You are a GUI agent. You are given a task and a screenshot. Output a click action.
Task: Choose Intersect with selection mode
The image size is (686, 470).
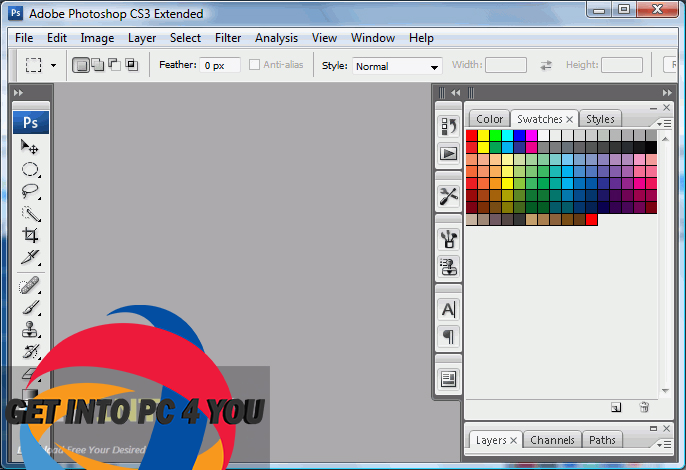tap(131, 65)
